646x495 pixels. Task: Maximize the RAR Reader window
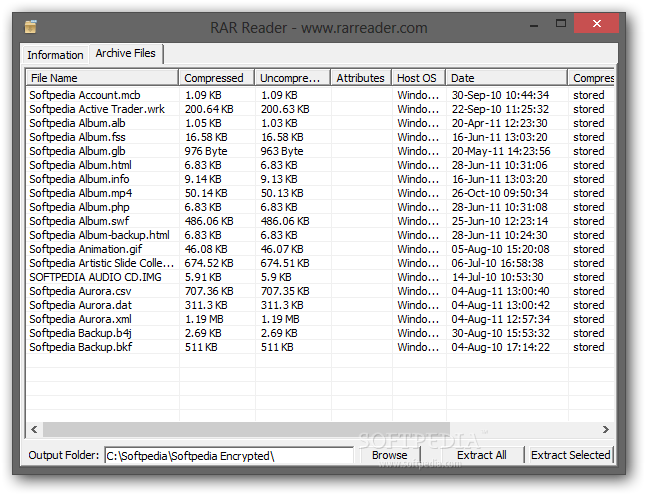pos(560,23)
